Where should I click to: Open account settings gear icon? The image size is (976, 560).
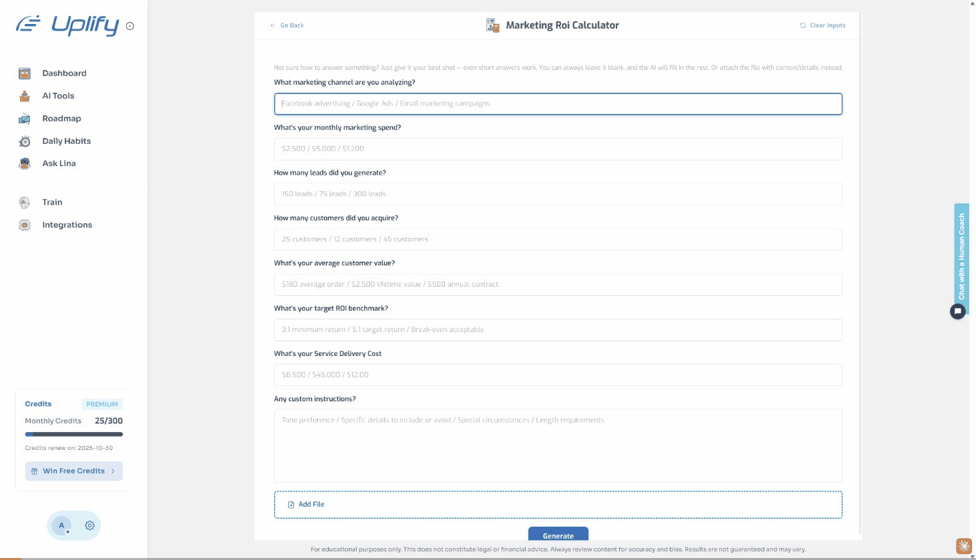click(x=89, y=525)
